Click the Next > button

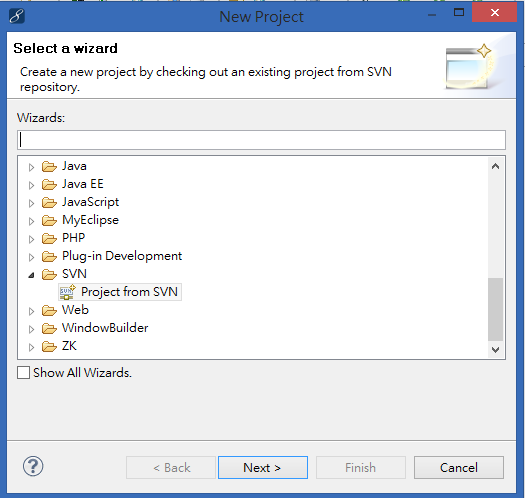(x=263, y=468)
